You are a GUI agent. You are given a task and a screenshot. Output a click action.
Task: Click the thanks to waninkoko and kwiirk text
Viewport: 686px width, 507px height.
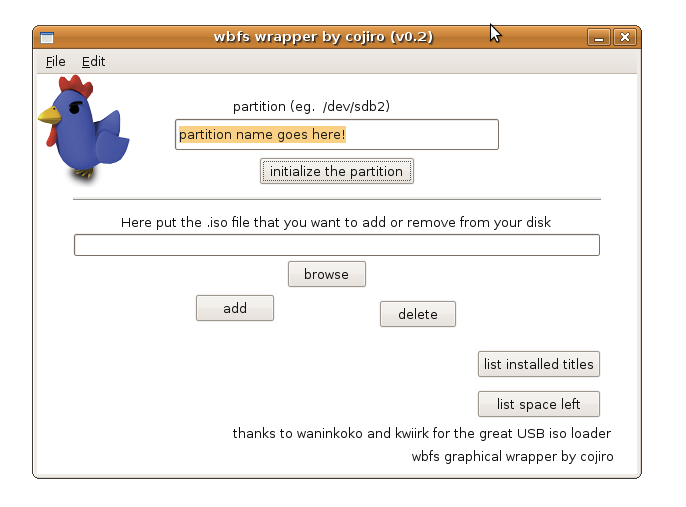click(x=421, y=433)
